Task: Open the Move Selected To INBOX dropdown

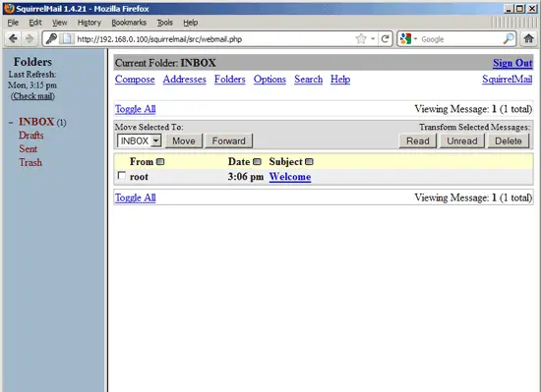Action: 140,140
